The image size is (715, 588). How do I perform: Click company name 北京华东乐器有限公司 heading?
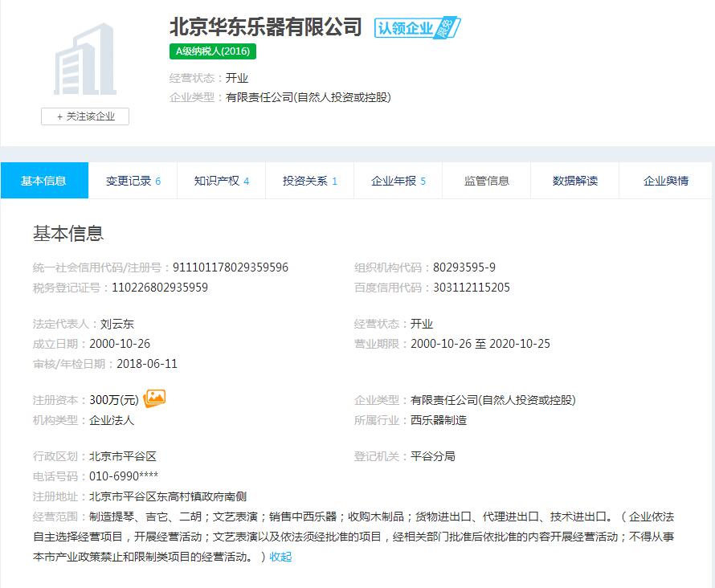266,27
